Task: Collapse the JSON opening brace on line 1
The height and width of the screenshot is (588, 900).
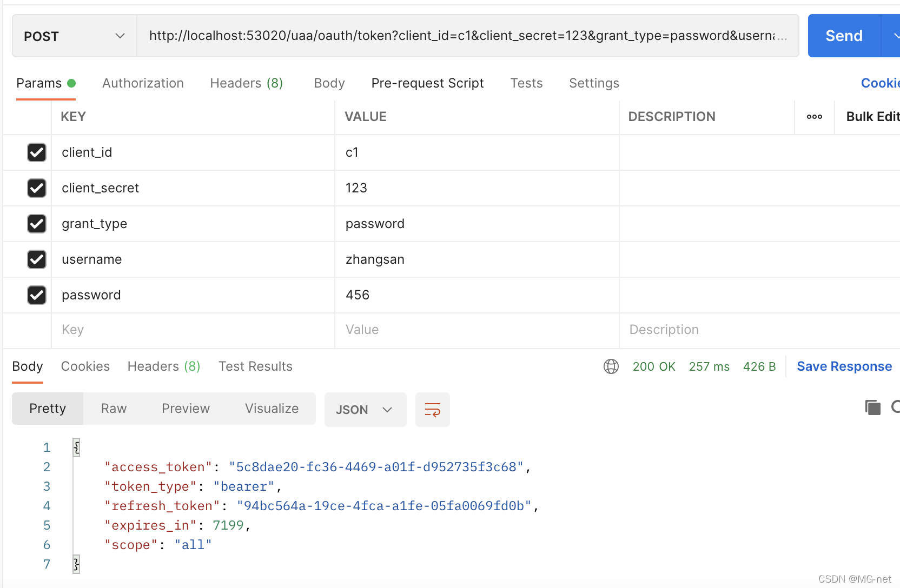Action: point(76,447)
